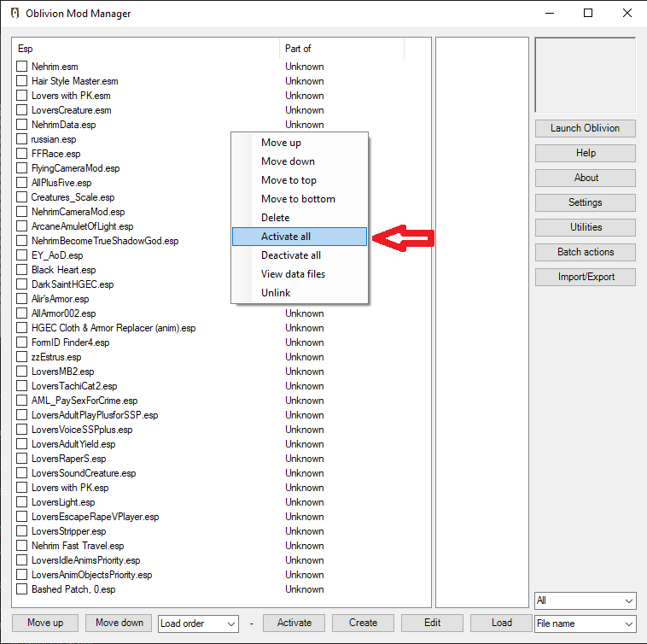Sort by the Esp column header
The width and height of the screenshot is (647, 644).
tap(145, 49)
